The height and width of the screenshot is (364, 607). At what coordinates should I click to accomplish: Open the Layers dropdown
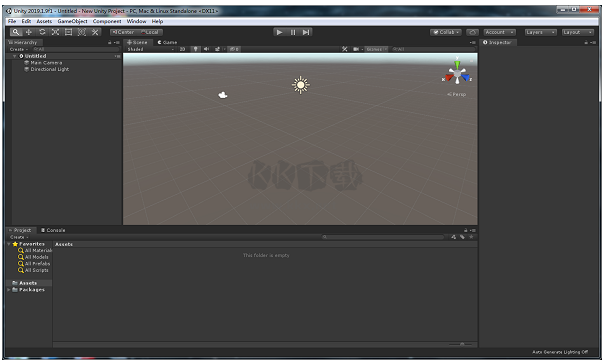[540, 32]
